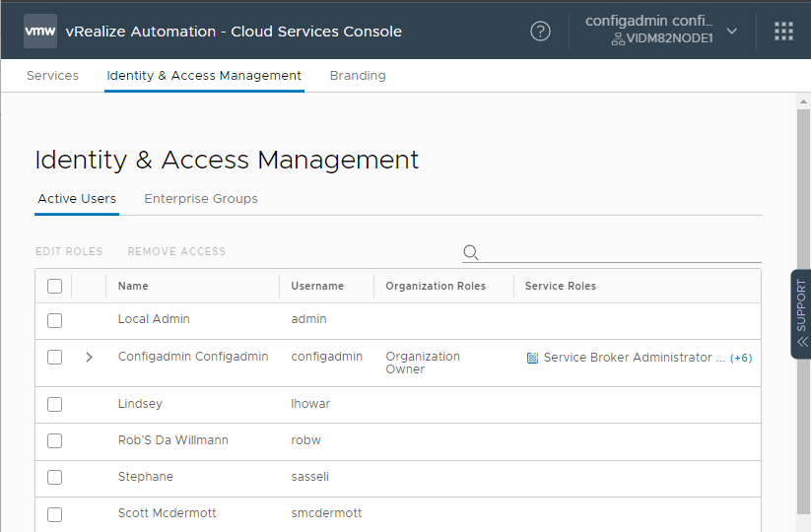811x532 pixels.
Task: Click the organization VIDM82NODE1 icon
Action: tap(618, 38)
